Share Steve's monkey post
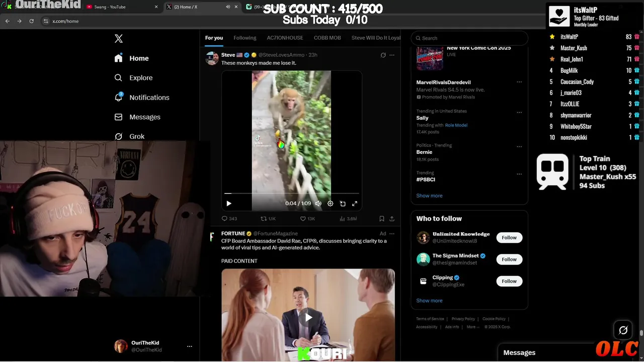 point(392,219)
